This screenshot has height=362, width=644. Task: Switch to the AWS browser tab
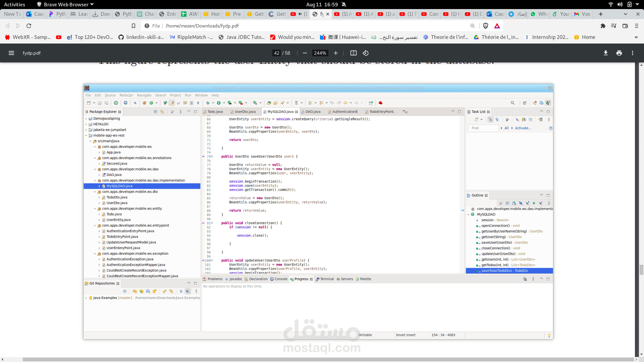click(190, 14)
